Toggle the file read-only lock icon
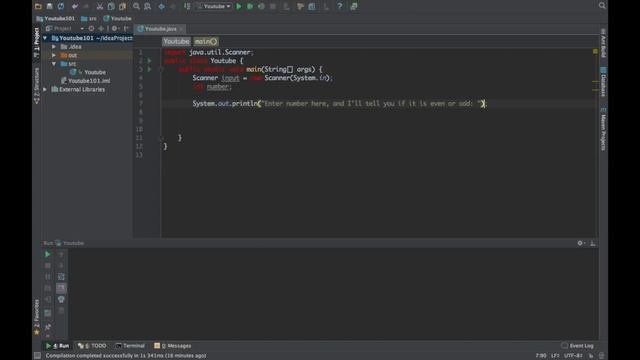 pyautogui.click(x=591, y=356)
